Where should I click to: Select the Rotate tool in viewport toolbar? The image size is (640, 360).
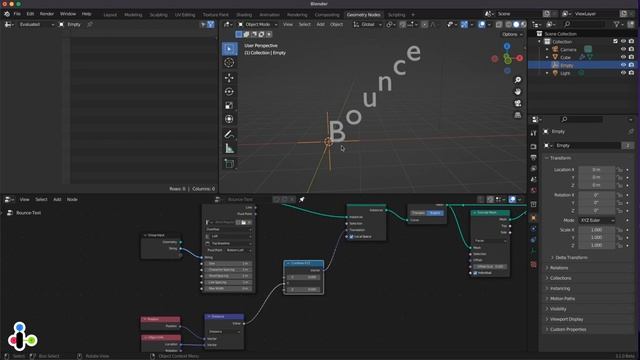pos(229,91)
